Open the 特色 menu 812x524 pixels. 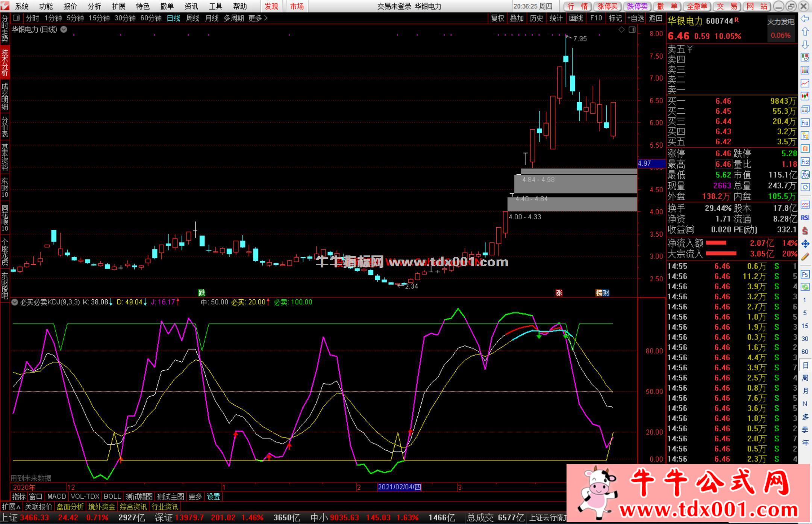142,6
